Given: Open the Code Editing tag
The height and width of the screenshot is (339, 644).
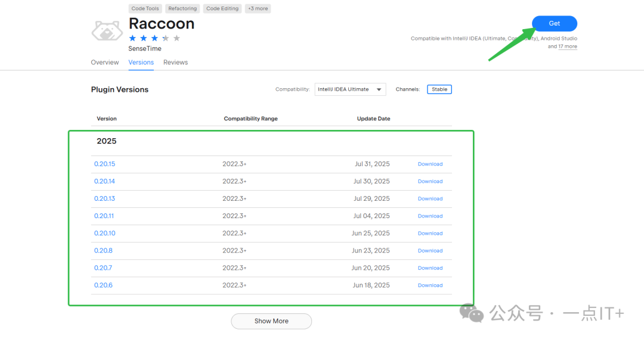Looking at the screenshot, I should 222,8.
